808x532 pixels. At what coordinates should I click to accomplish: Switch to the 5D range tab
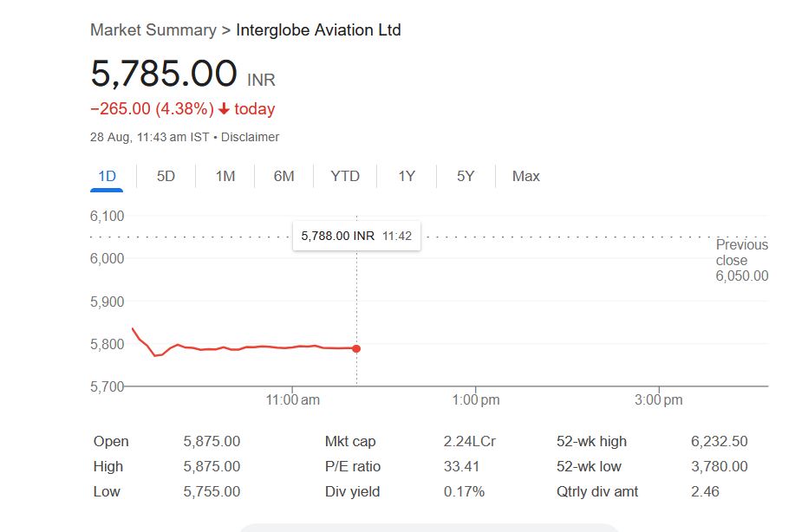tap(166, 176)
